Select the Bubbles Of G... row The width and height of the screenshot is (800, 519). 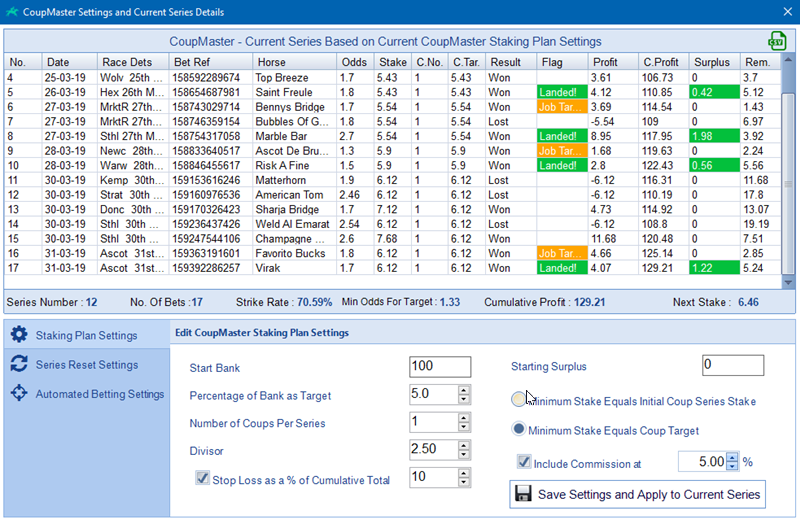pyautogui.click(x=393, y=121)
